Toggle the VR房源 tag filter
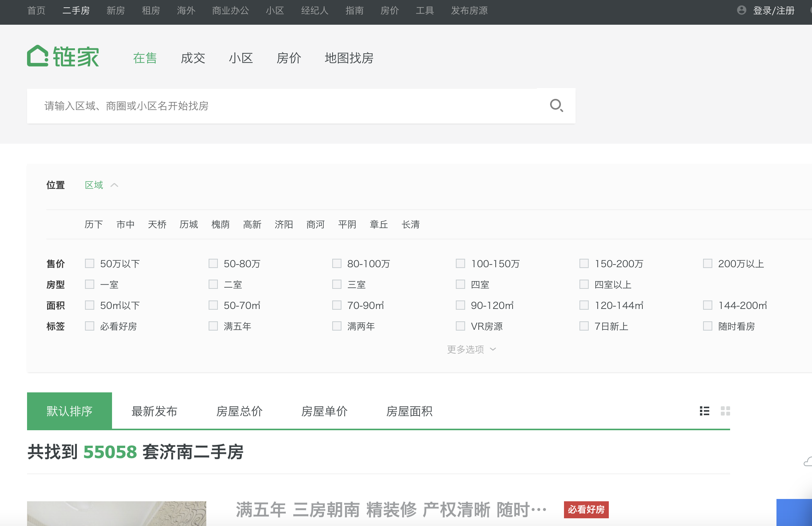 pyautogui.click(x=460, y=326)
